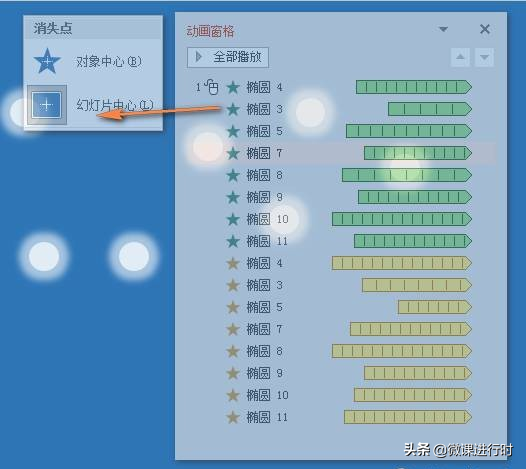Click the yellow timeline bar of 椭圆 5

click(435, 307)
